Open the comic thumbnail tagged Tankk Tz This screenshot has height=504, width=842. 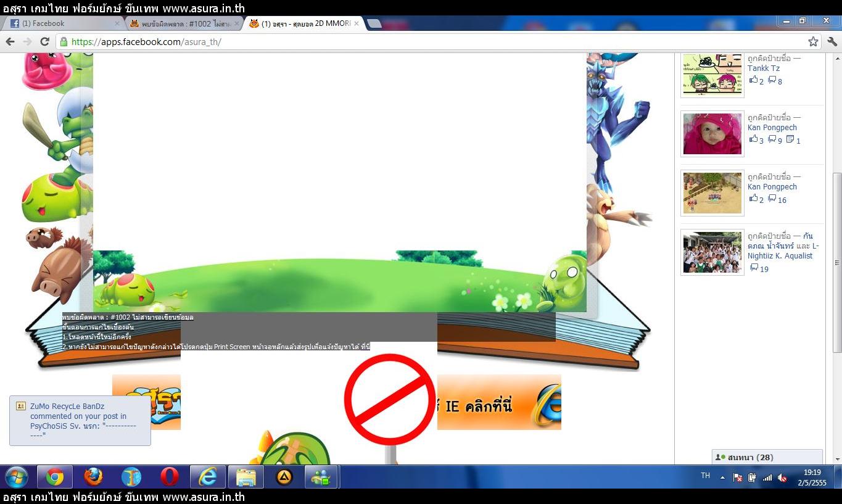click(712, 74)
